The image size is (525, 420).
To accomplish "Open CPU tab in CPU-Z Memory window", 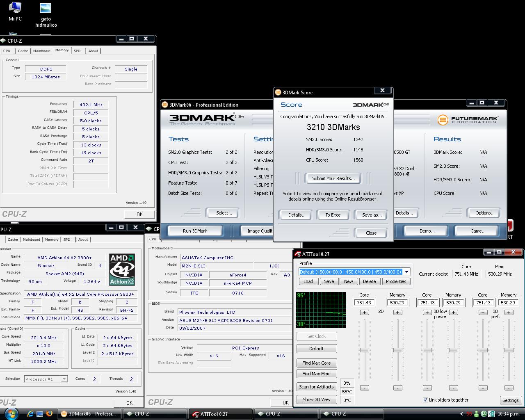I will 7,51.
